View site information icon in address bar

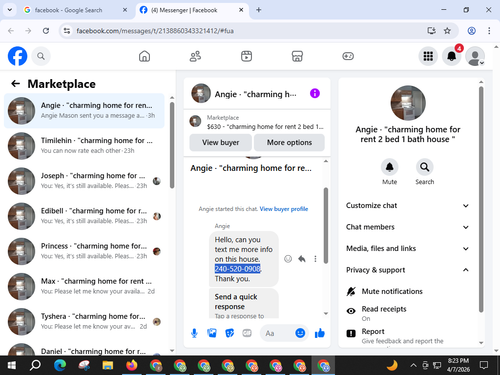coord(67,31)
